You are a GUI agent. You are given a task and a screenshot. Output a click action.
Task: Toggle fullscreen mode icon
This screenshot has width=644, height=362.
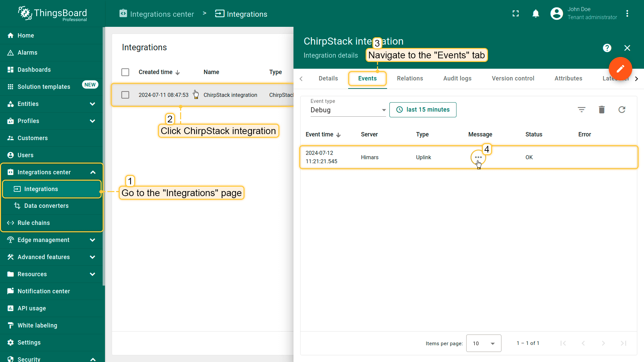(516, 14)
